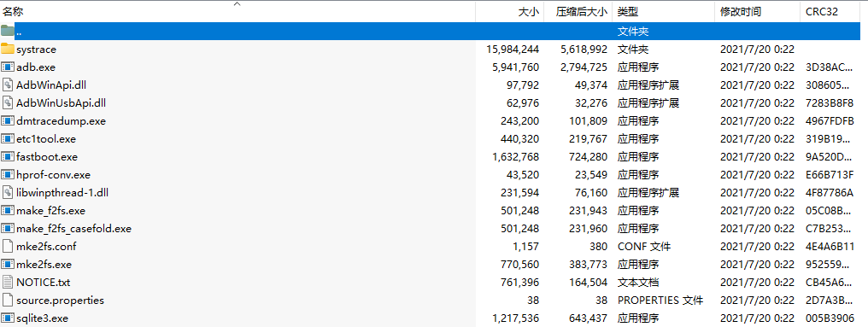Click CRC32 value 4967FDFB
This screenshot has height=327, width=868.
pos(830,120)
